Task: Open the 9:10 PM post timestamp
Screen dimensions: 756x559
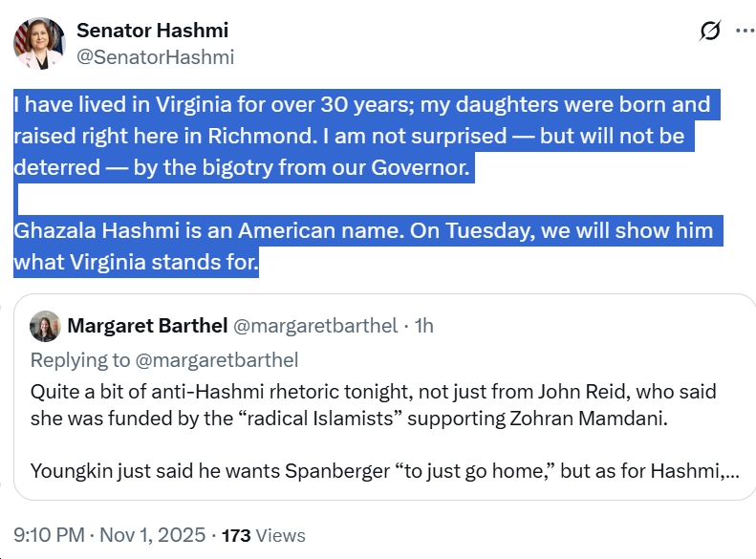Action: point(56,535)
